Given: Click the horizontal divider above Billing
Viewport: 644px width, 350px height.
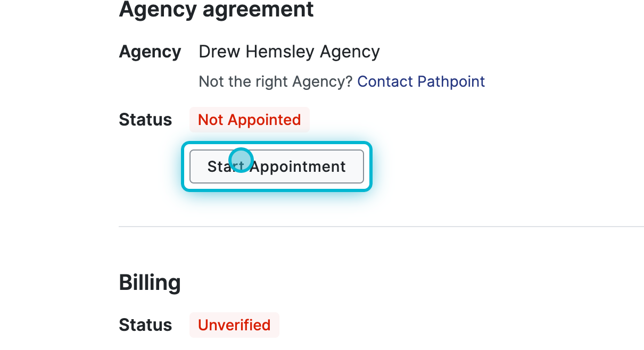Looking at the screenshot, I should pos(381,227).
